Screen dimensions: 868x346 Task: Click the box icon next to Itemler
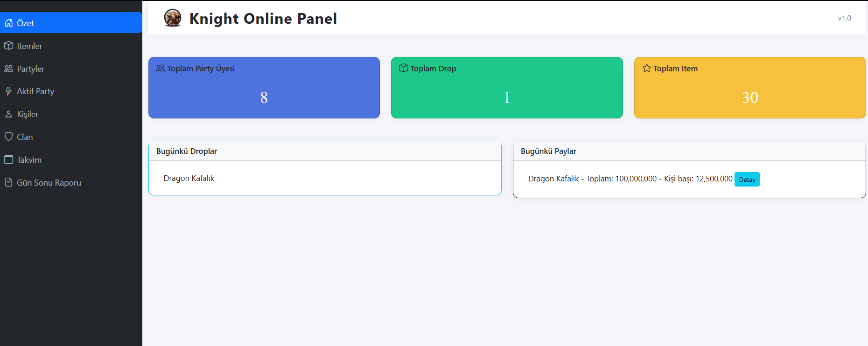(8, 46)
